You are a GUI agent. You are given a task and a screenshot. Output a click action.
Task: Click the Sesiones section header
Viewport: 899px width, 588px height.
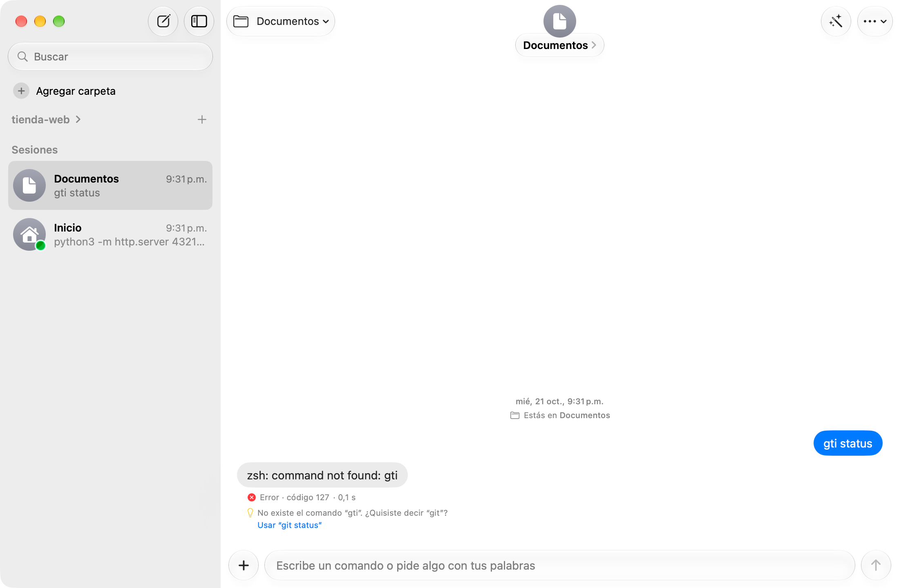(35, 150)
